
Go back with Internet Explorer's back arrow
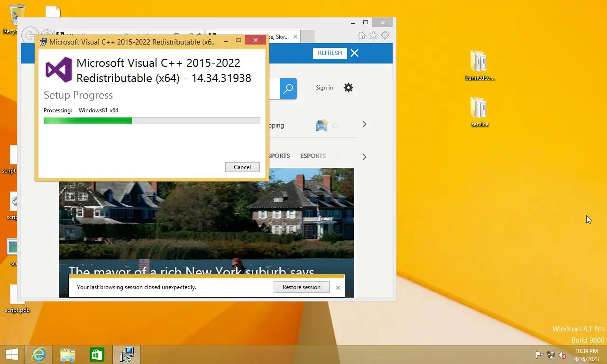(29, 36)
